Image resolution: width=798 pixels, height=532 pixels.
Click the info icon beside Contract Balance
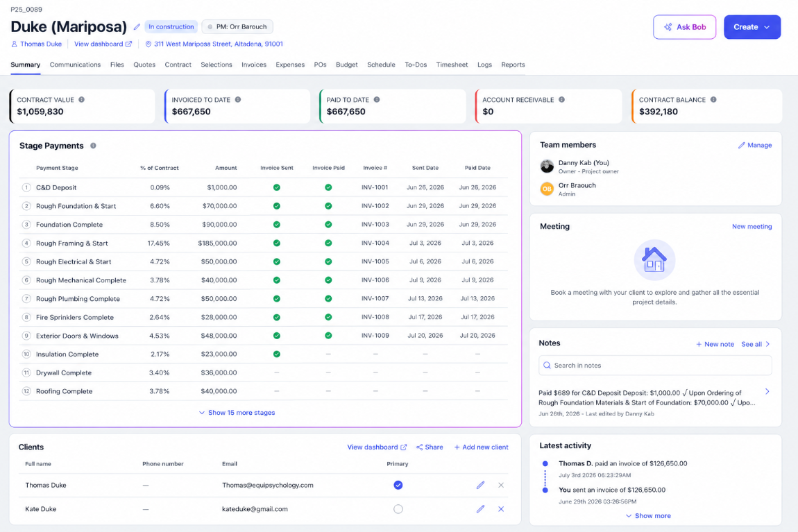click(x=713, y=100)
